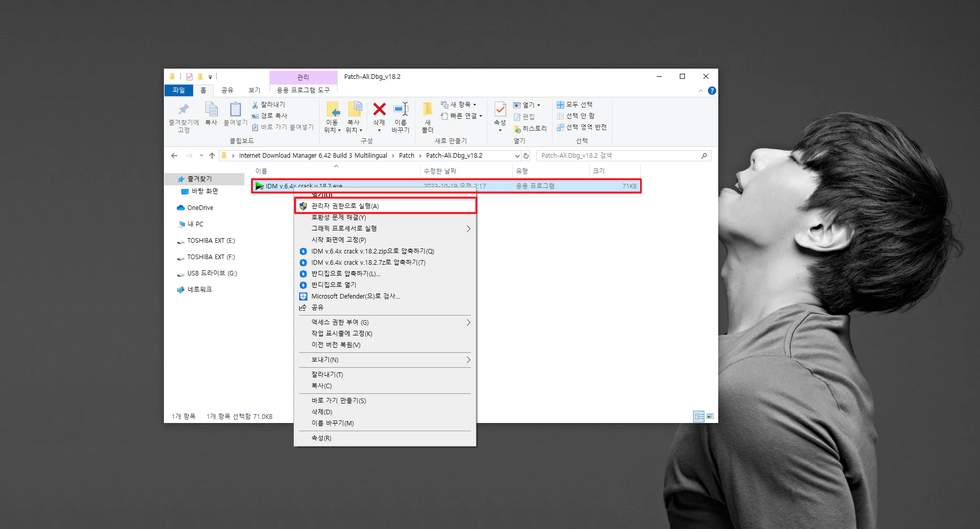Choose Properties (속성) in context menu

pos(385,438)
